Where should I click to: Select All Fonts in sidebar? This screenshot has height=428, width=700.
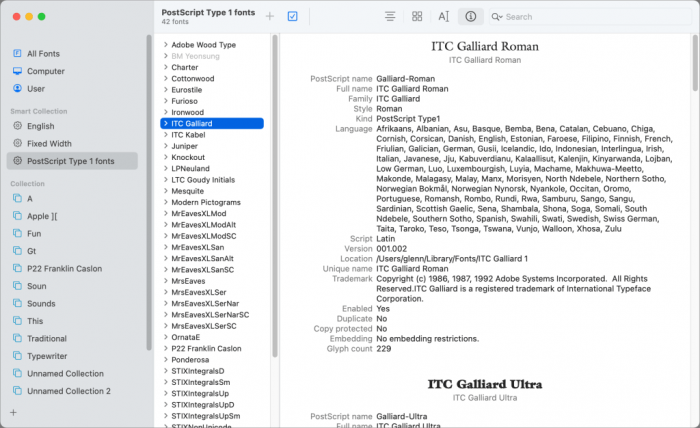pos(43,54)
